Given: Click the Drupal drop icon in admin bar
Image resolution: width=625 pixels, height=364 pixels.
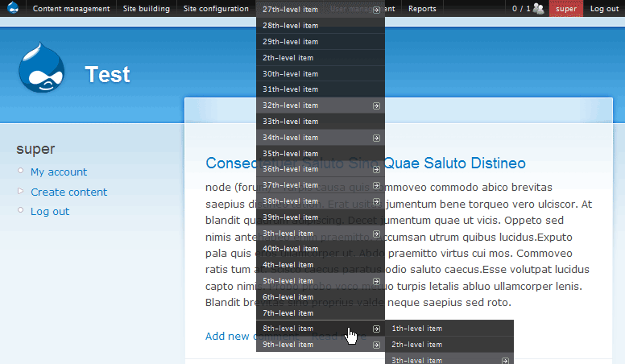Looking at the screenshot, I should click(x=13, y=8).
